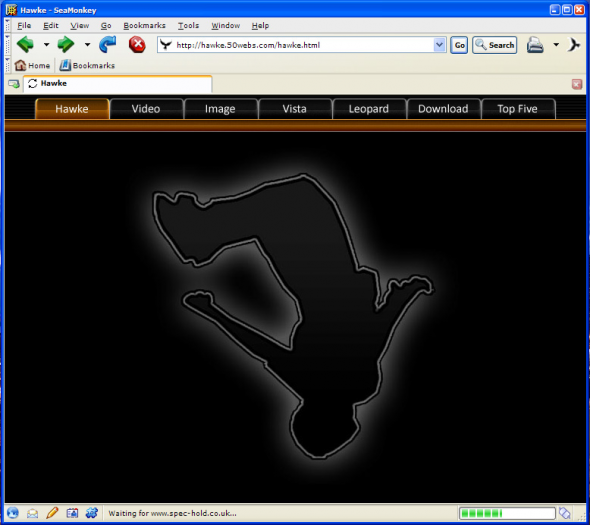Expand the Print options dropdown arrow
590x525 pixels.
coord(556,45)
